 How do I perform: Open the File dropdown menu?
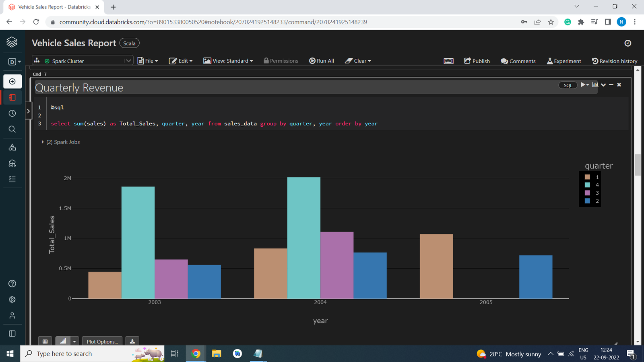148,61
